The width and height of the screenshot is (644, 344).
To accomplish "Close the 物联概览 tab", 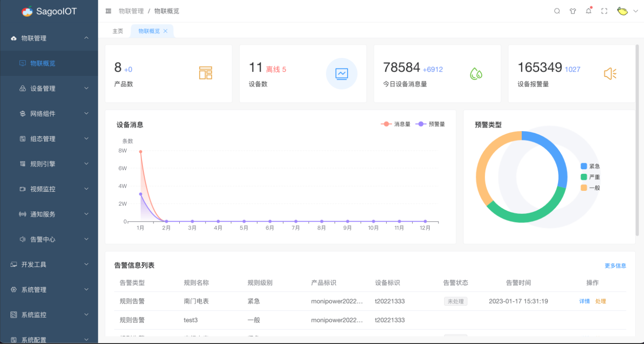I will 165,31.
